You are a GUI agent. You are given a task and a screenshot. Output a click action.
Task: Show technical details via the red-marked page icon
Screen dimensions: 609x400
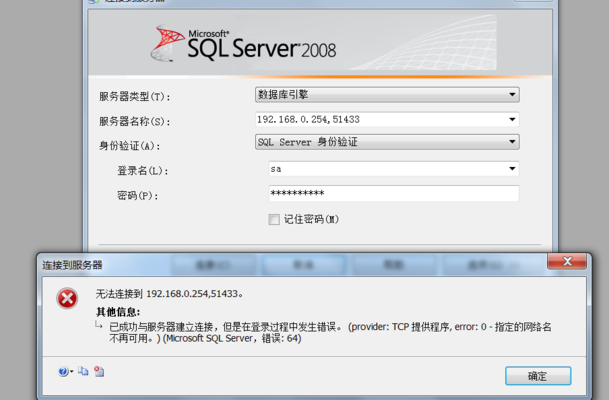click(x=99, y=372)
